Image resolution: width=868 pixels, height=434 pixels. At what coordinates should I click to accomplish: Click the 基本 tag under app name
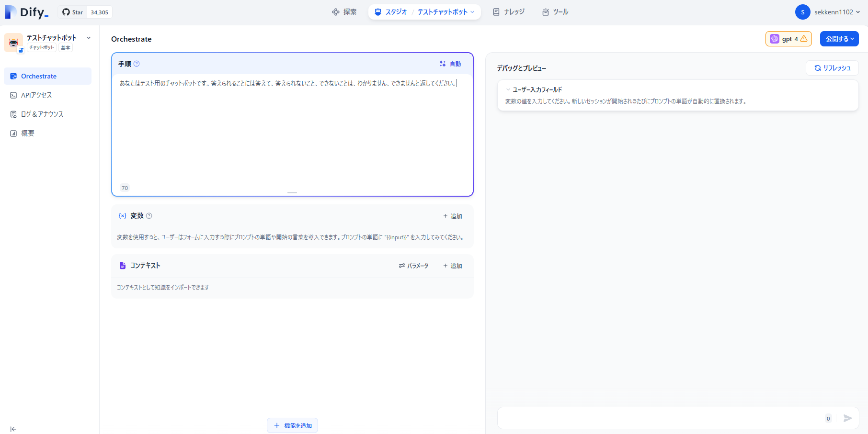click(66, 47)
